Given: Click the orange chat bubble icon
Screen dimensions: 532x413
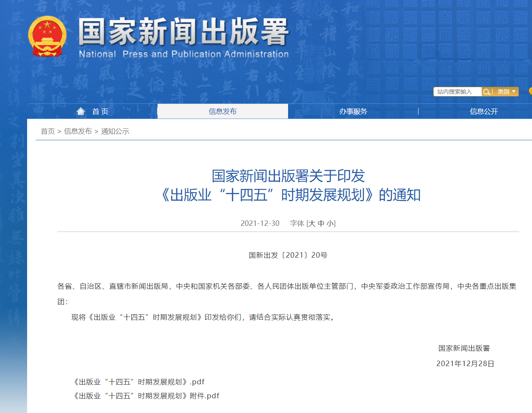Looking at the screenshot, I should pos(530,91).
